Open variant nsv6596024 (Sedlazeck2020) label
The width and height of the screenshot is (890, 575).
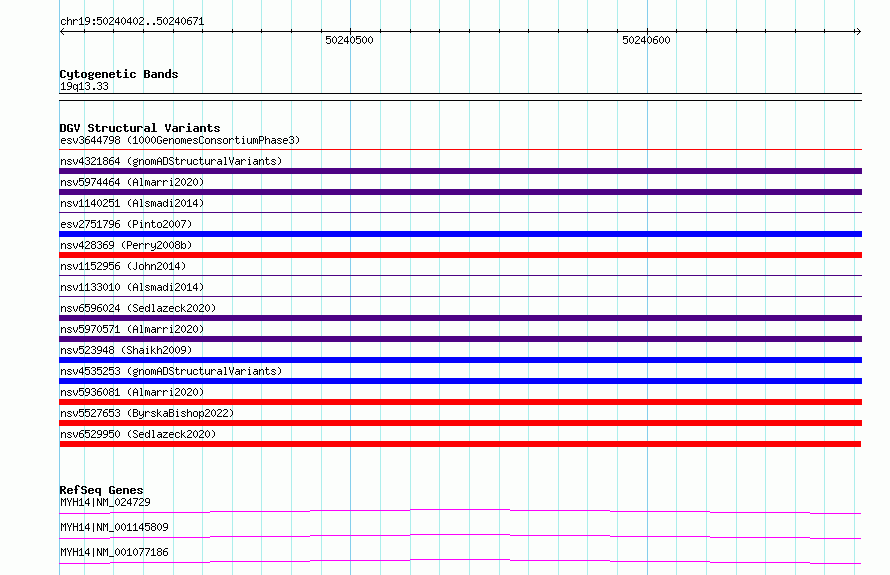coord(138,308)
